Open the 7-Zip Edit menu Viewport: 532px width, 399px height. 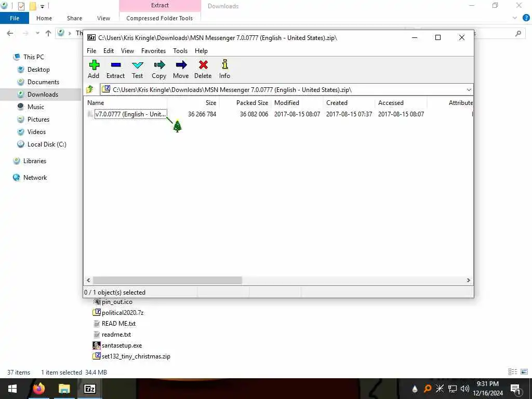tap(109, 51)
